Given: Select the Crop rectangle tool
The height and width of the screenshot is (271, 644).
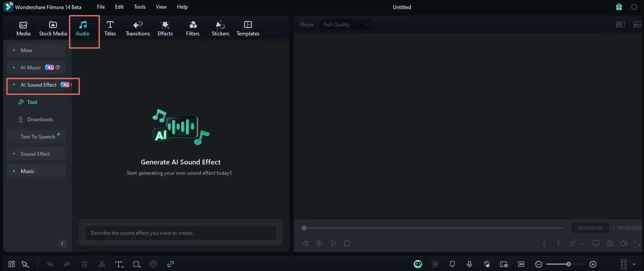Looking at the screenshot, I should click(137, 264).
